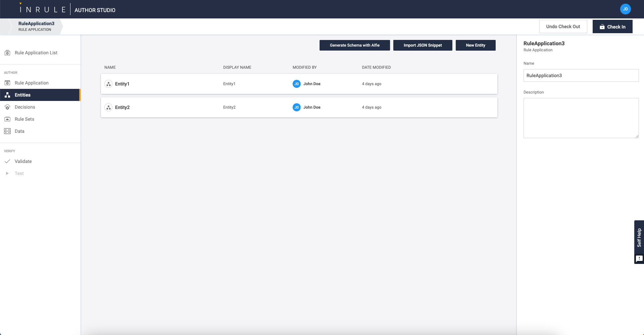Viewport: 644px width, 335px height.
Task: Click the DATE MODIFIED column header
Action: point(376,67)
